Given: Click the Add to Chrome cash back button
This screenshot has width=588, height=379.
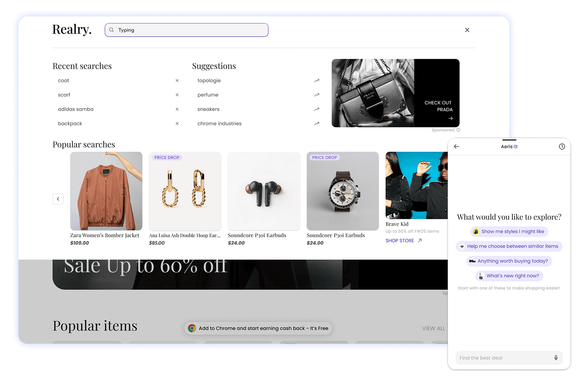Looking at the screenshot, I should click(x=258, y=328).
